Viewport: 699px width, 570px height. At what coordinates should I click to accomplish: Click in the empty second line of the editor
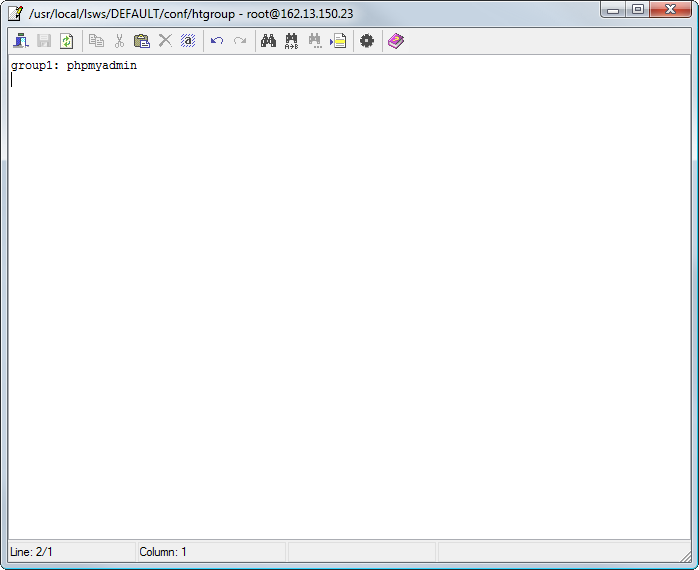350,80
